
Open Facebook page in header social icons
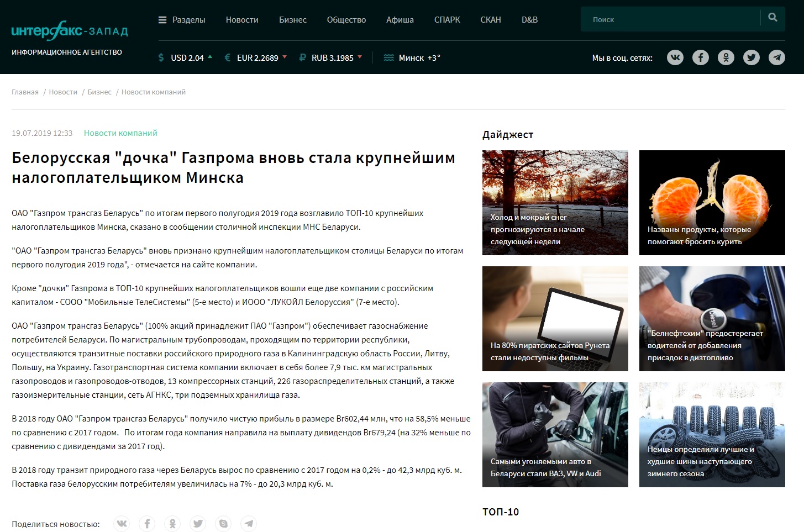pyautogui.click(x=701, y=57)
